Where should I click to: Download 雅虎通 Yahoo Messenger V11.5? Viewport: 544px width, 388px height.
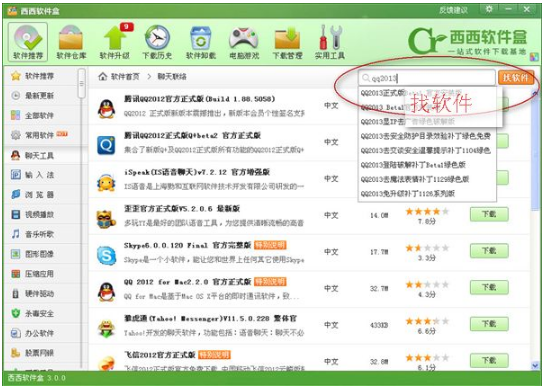(x=489, y=324)
